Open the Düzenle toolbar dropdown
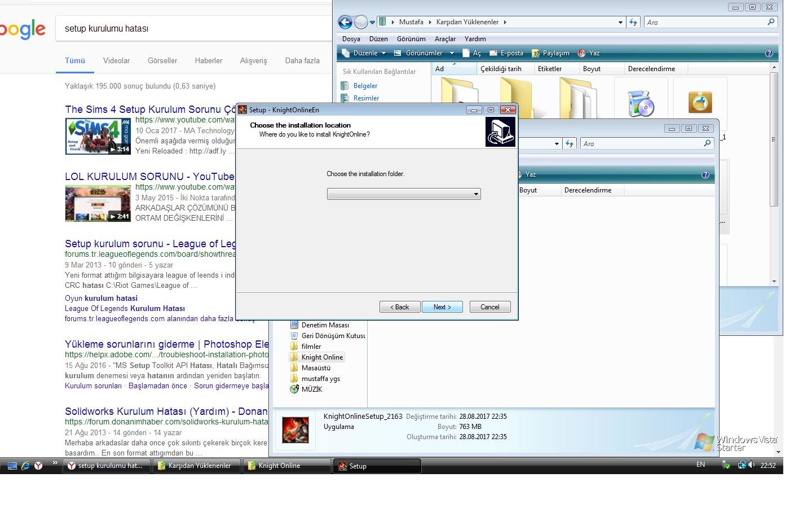This screenshot has height=508, width=812. click(x=364, y=53)
